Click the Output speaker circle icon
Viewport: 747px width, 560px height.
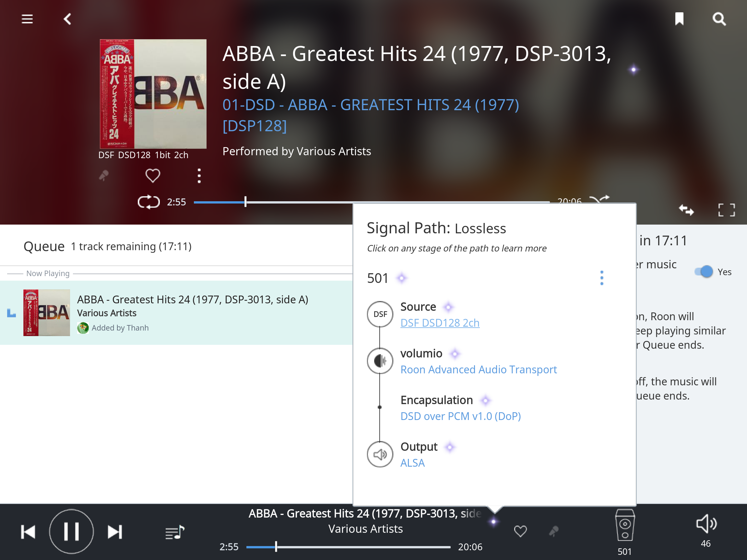[380, 454]
